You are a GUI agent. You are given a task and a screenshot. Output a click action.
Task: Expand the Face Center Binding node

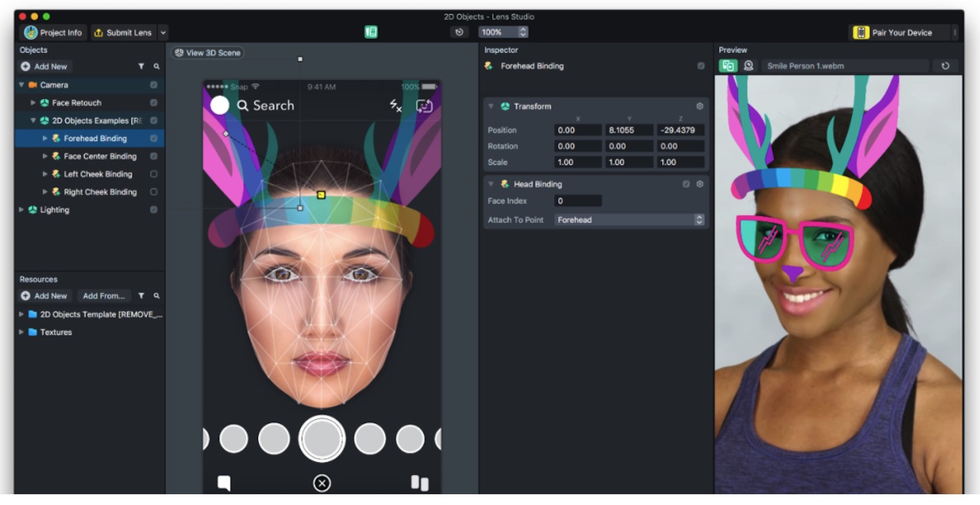click(x=44, y=156)
